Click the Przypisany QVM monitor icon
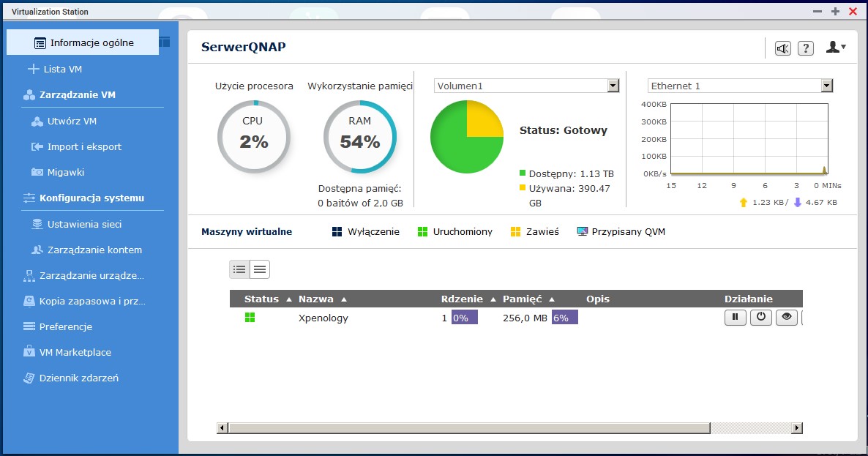This screenshot has height=456, width=868. (x=582, y=232)
